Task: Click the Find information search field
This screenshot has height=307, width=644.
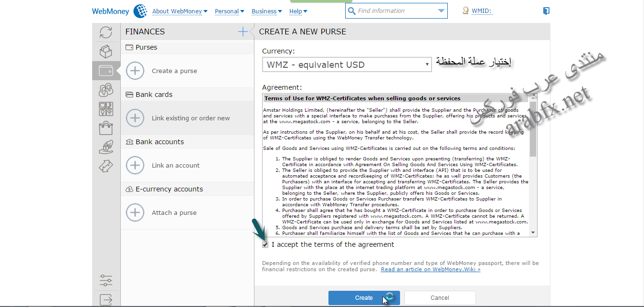Action: coord(396,11)
